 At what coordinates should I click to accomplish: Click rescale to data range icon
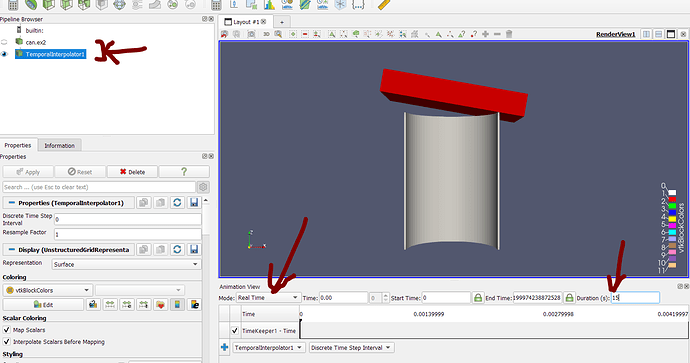pos(110,304)
